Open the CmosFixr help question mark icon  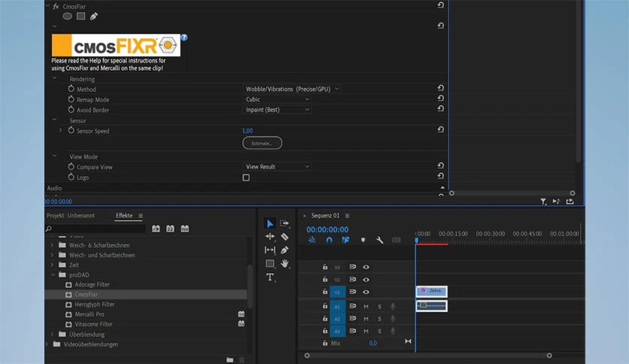click(184, 38)
